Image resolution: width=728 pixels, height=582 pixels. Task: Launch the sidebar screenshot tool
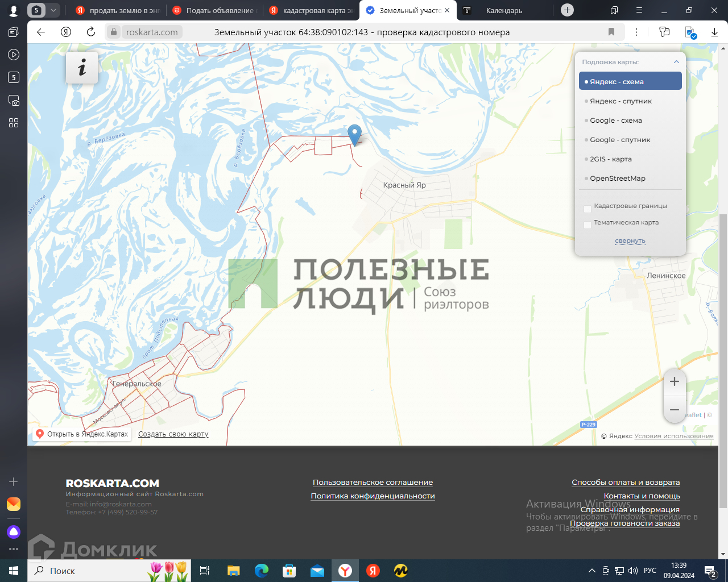(x=14, y=101)
